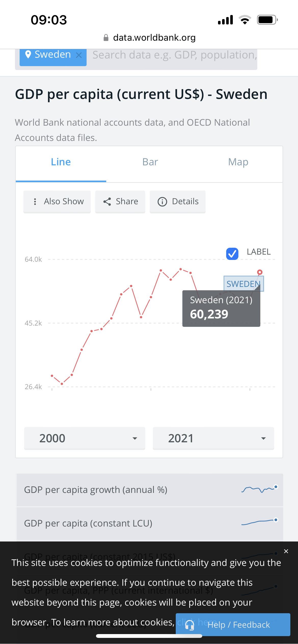Switch to the Bar chart tab
The height and width of the screenshot is (644, 298).
coord(150,162)
